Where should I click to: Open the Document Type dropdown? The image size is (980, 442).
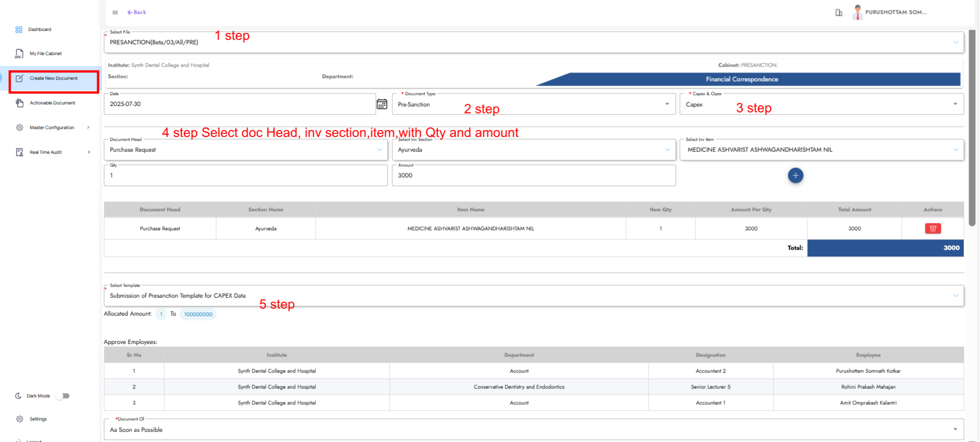click(x=667, y=104)
